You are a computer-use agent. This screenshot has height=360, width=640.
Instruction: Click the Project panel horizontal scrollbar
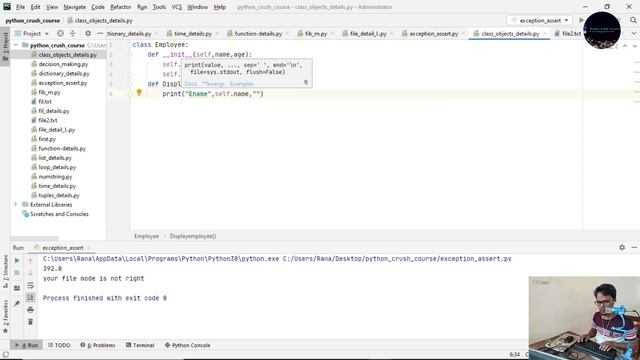point(35,238)
